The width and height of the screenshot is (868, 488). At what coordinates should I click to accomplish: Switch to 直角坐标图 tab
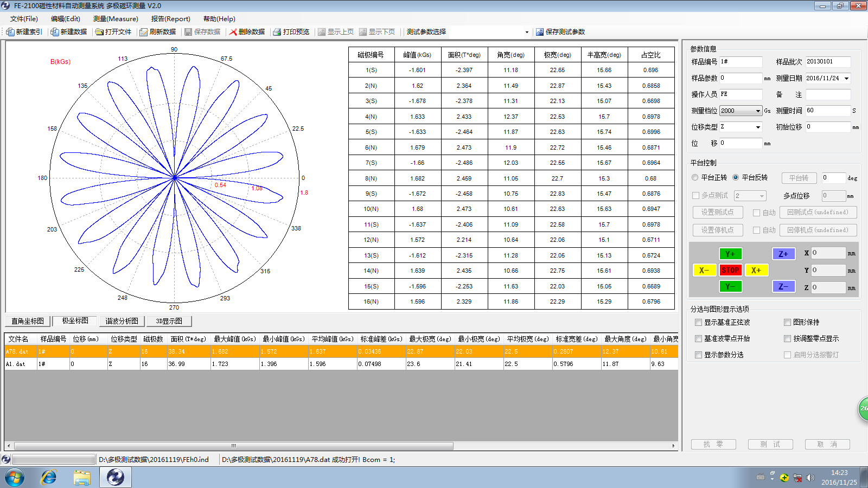(28, 321)
